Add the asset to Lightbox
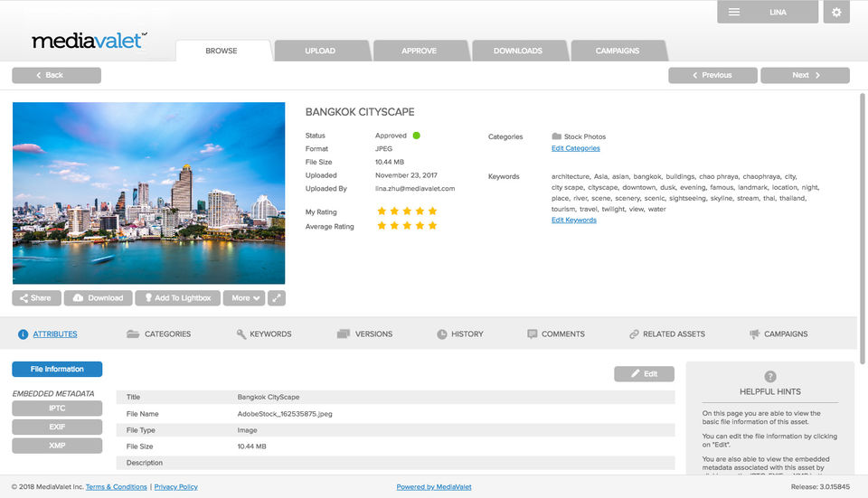Screen dimensions: 868x498 tap(178, 298)
